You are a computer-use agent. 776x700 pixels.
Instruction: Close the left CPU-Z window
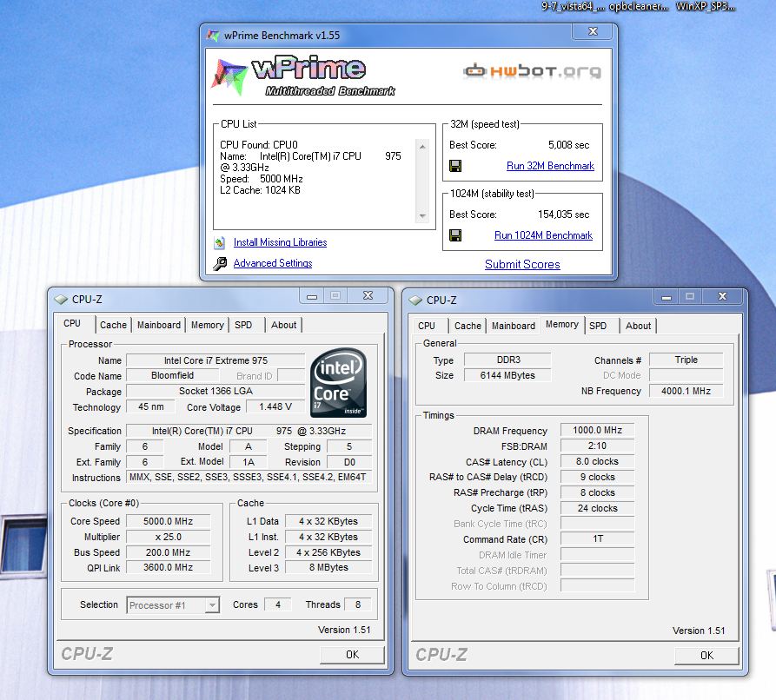(368, 296)
